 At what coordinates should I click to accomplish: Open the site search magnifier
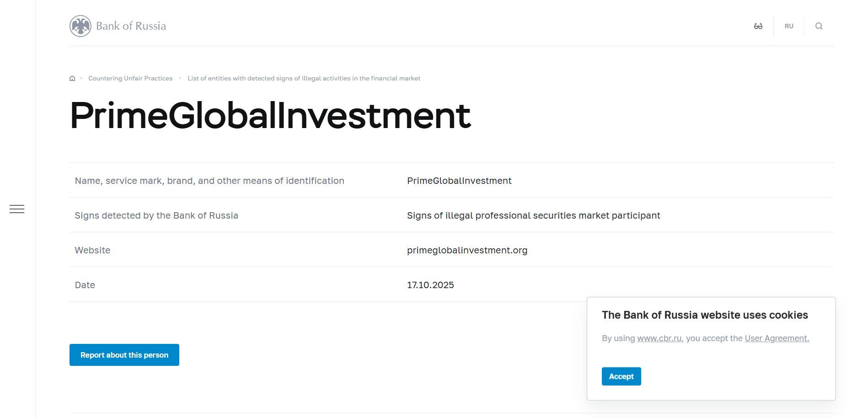819,26
